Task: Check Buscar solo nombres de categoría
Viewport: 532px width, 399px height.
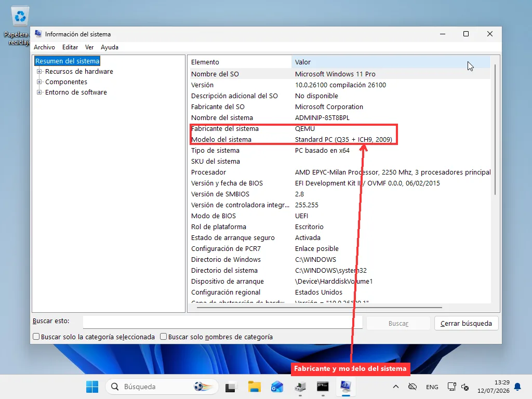Action: [163, 337]
